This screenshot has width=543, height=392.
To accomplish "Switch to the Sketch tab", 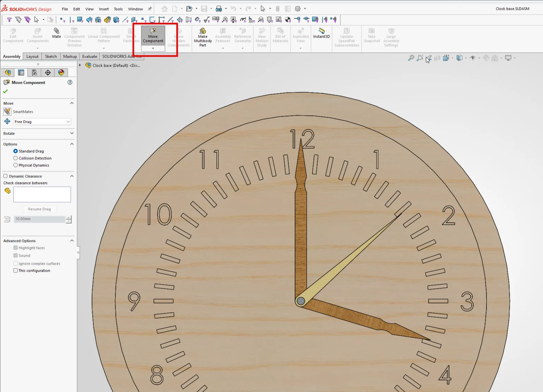I will tap(51, 57).
